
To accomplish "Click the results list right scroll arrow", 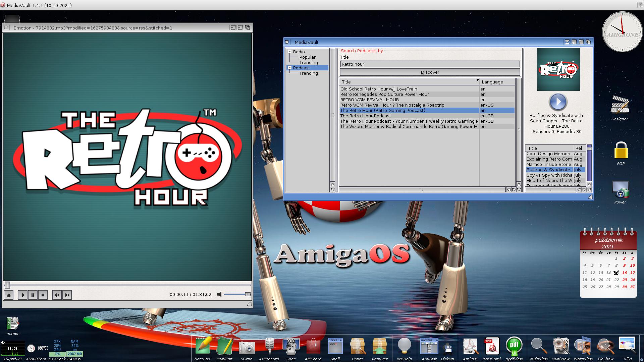I will click(514, 190).
